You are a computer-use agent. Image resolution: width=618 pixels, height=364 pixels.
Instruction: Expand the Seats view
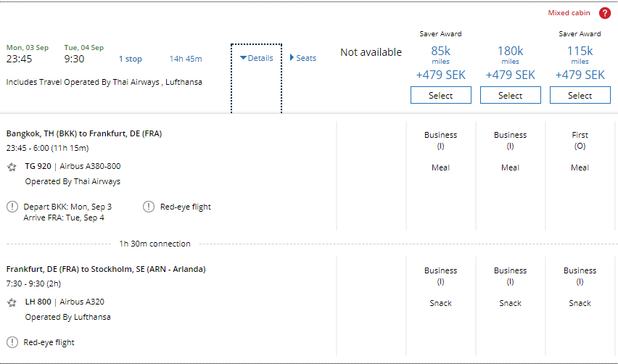(x=303, y=58)
